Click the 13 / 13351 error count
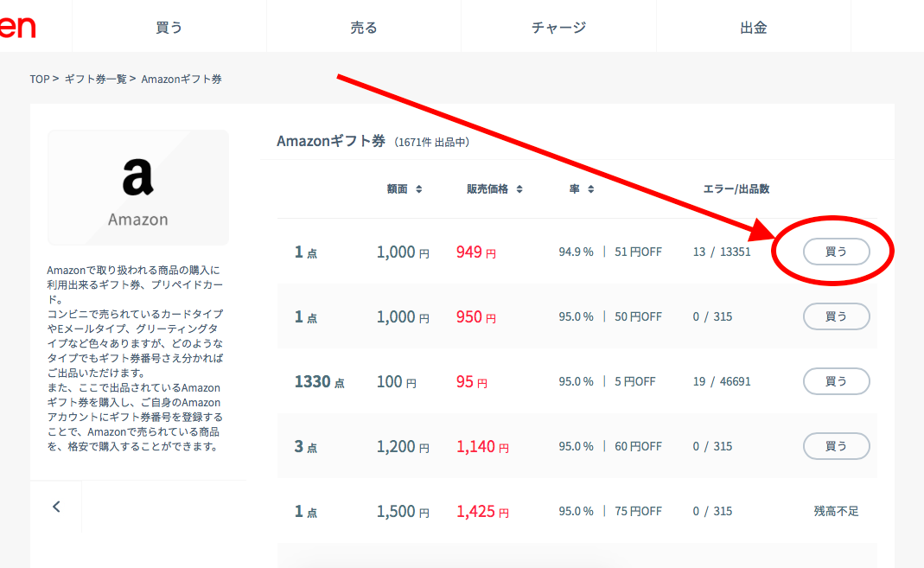This screenshot has height=568, width=924. click(x=722, y=252)
